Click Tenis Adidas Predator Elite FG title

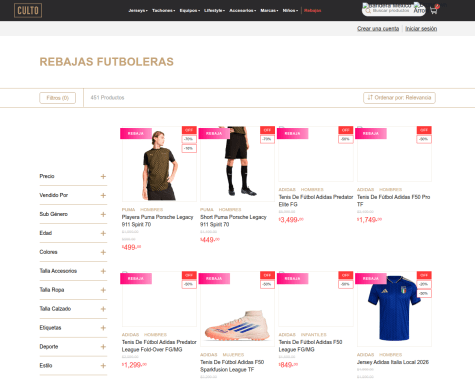(x=316, y=201)
